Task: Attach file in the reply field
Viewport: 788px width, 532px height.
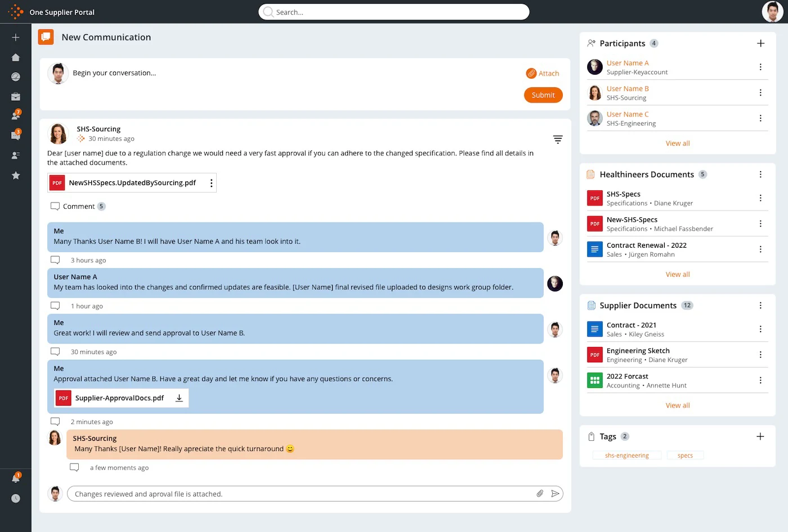Action: coord(540,494)
